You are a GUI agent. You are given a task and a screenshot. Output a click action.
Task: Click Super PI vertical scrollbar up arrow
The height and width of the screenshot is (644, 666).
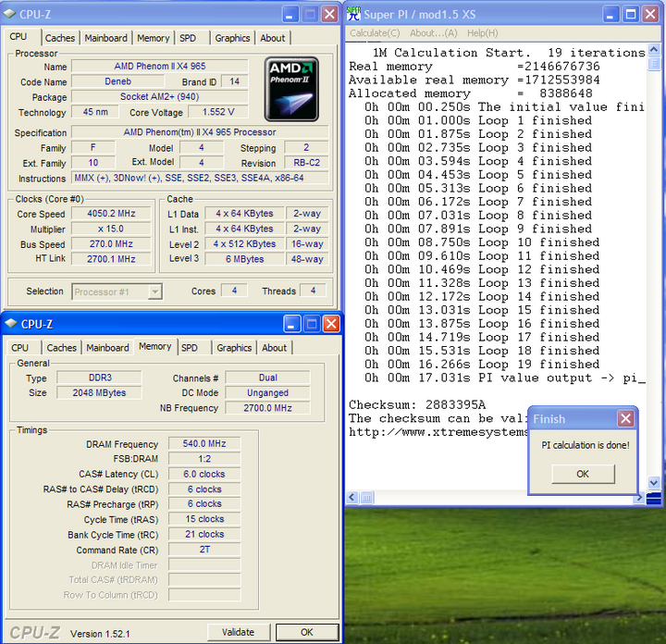[x=654, y=48]
